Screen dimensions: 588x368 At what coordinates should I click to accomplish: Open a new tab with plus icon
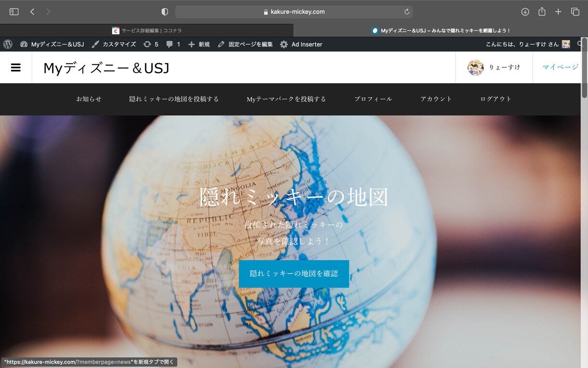(x=558, y=12)
